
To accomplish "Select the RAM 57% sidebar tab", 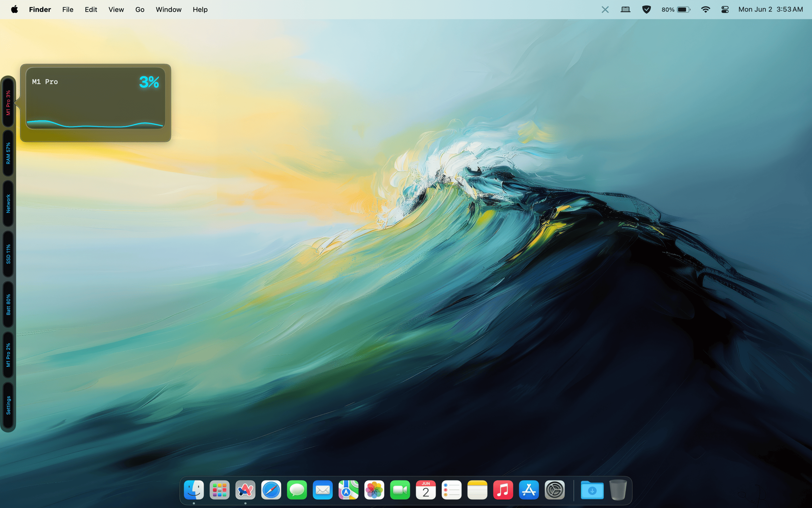I will tap(8, 153).
